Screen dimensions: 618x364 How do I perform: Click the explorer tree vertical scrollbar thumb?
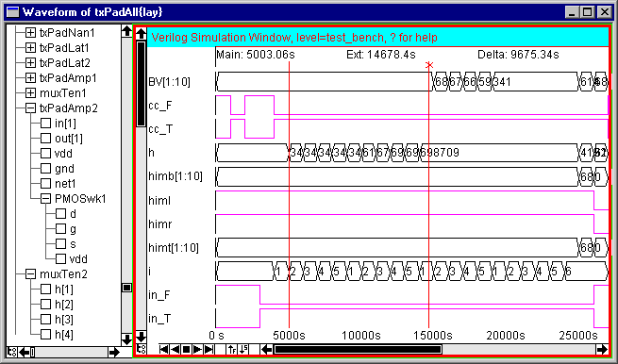pyautogui.click(x=126, y=288)
